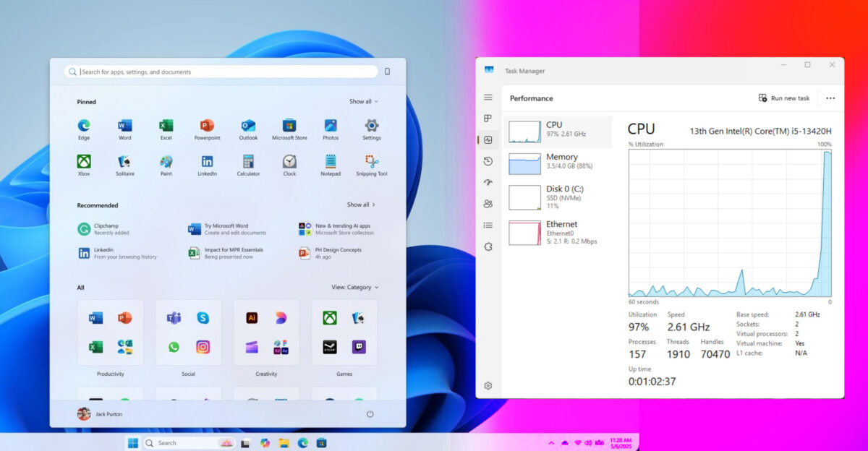Click the power button in Start menu
The image size is (868, 451).
370,414
